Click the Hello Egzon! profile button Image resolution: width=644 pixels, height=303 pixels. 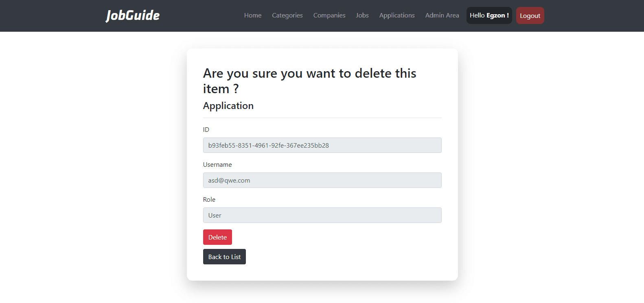489,15
